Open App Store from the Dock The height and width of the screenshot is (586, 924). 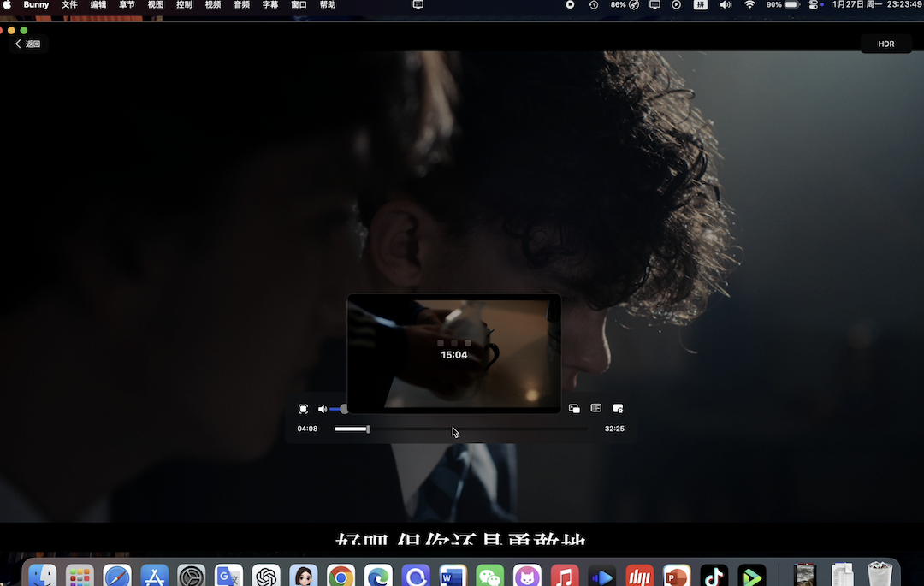(x=154, y=576)
